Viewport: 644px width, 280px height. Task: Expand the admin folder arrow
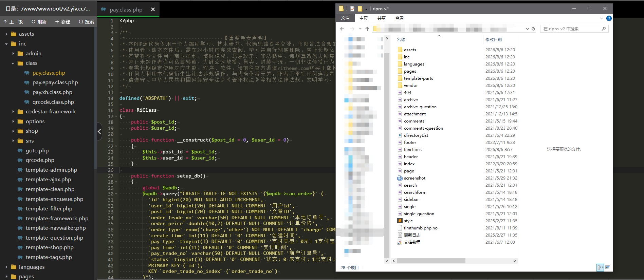tap(13, 54)
